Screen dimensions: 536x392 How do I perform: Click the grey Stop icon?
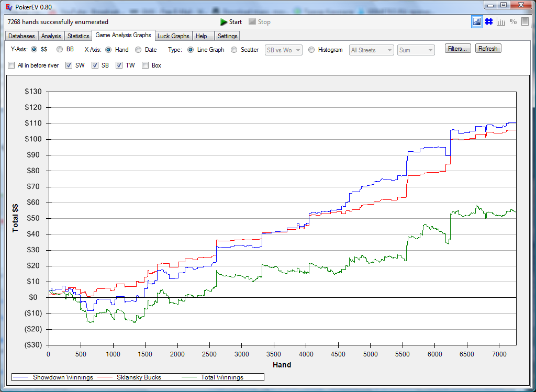point(252,22)
